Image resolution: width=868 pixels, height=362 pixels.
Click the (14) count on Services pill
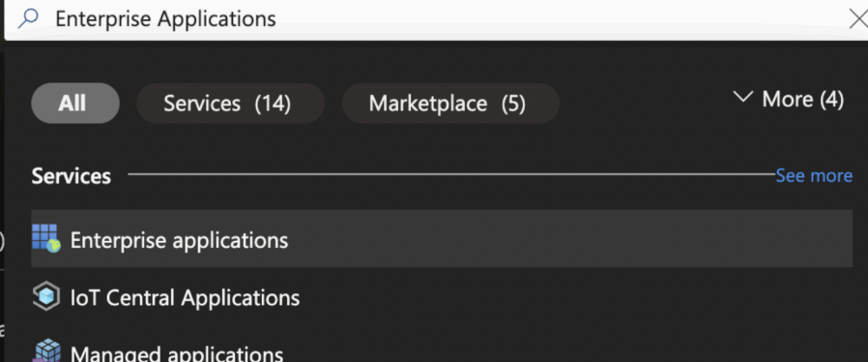coord(273,104)
